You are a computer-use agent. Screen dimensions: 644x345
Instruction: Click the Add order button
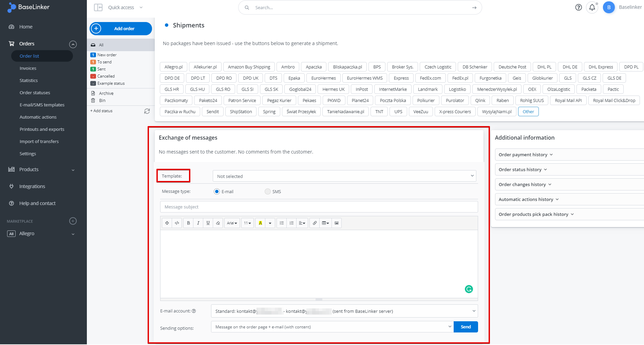point(121,28)
